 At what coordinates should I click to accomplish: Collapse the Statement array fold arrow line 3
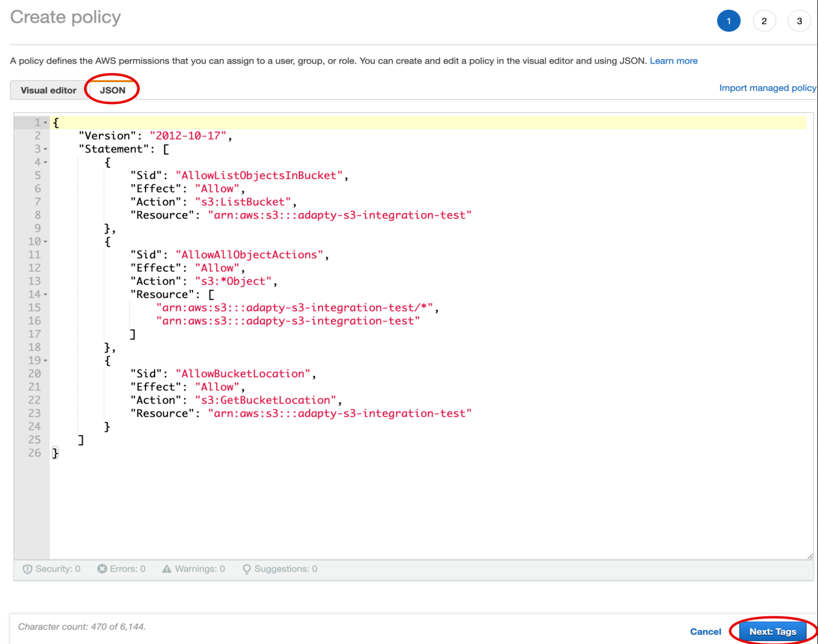pyautogui.click(x=45, y=149)
